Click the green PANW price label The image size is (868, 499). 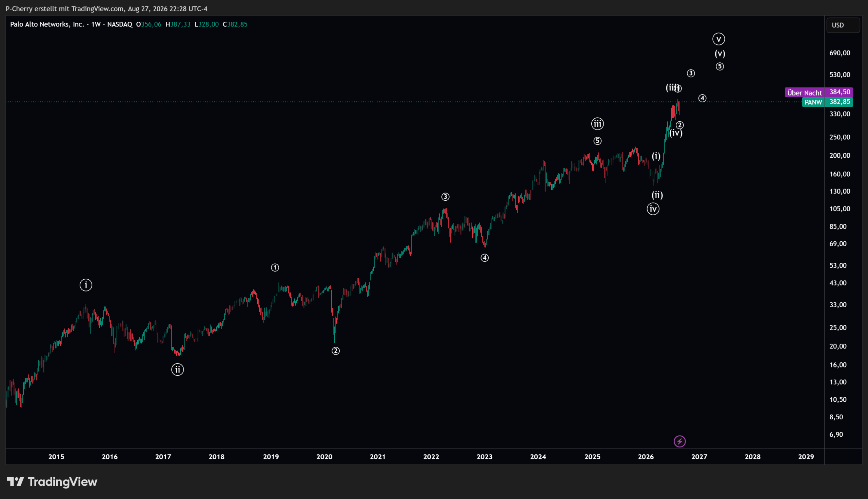813,102
